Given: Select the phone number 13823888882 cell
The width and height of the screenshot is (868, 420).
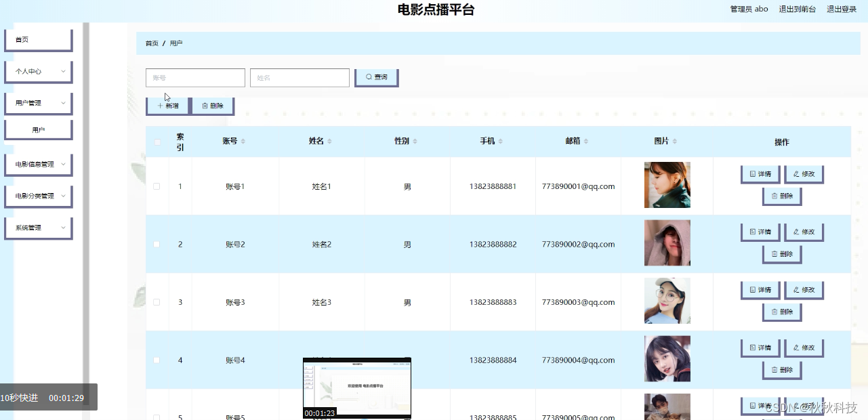Looking at the screenshot, I should point(493,245).
